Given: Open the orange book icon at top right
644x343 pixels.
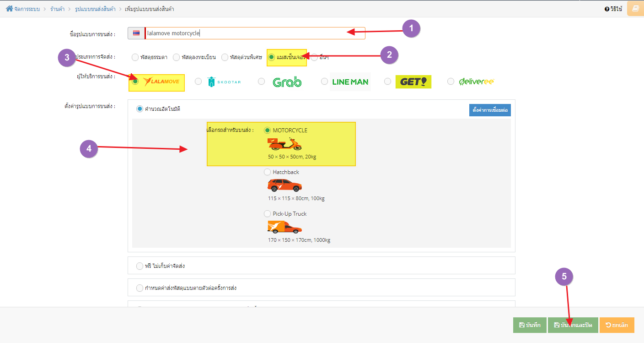Looking at the screenshot, I should point(635,9).
